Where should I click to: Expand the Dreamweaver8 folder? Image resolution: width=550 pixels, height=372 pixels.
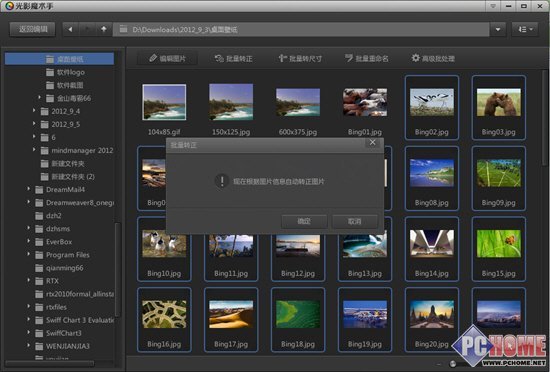28,202
